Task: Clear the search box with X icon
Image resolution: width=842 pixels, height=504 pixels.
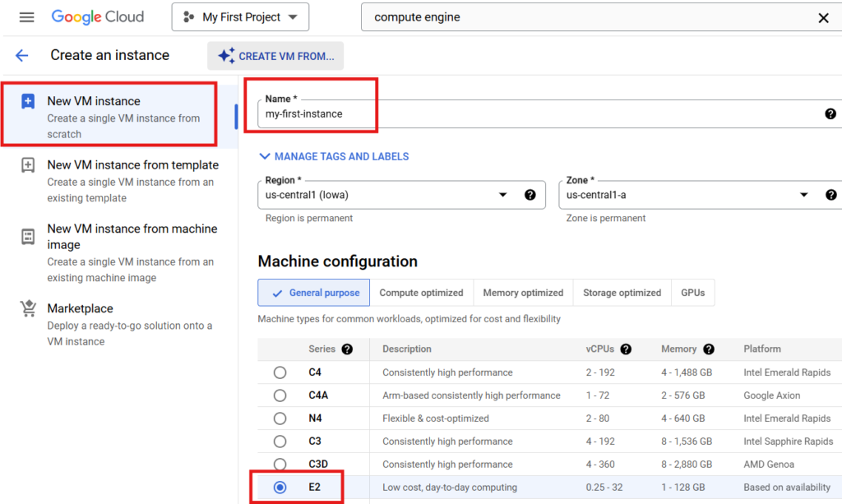Action: [x=823, y=17]
